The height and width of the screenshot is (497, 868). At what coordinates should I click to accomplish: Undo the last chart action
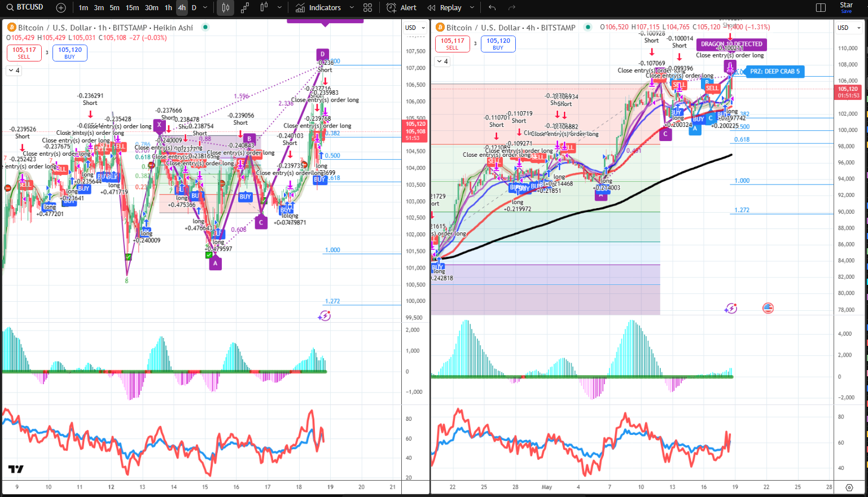492,8
